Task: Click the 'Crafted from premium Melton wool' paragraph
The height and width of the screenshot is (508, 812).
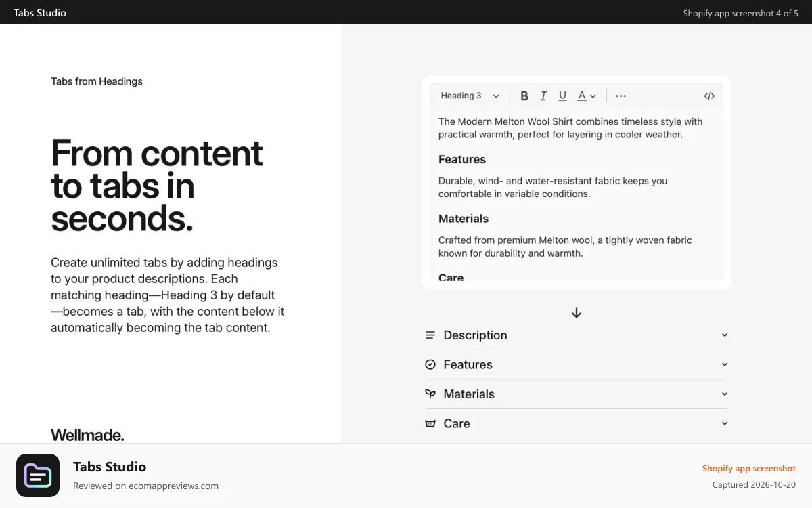Action: click(x=565, y=247)
